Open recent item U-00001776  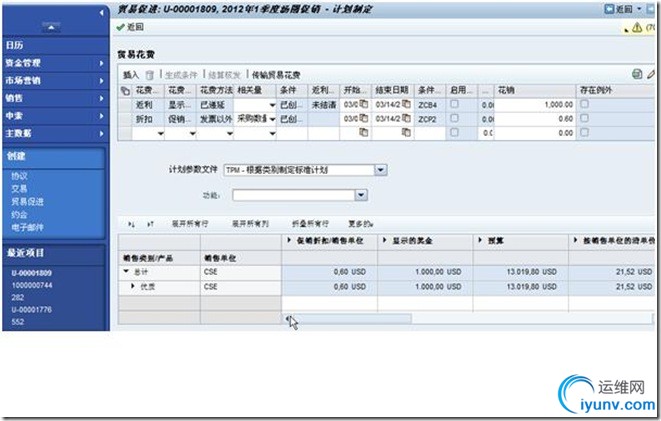pyautogui.click(x=32, y=309)
